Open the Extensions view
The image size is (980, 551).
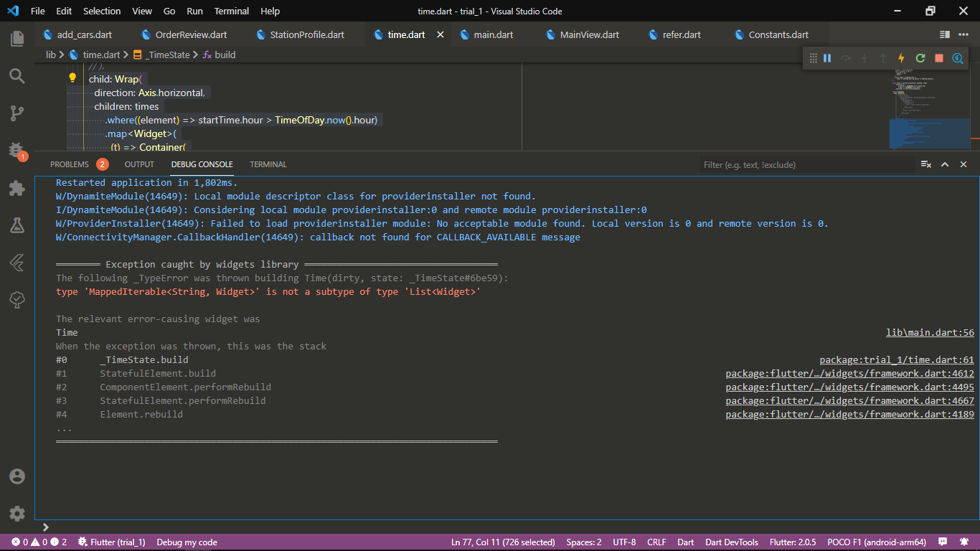[17, 188]
